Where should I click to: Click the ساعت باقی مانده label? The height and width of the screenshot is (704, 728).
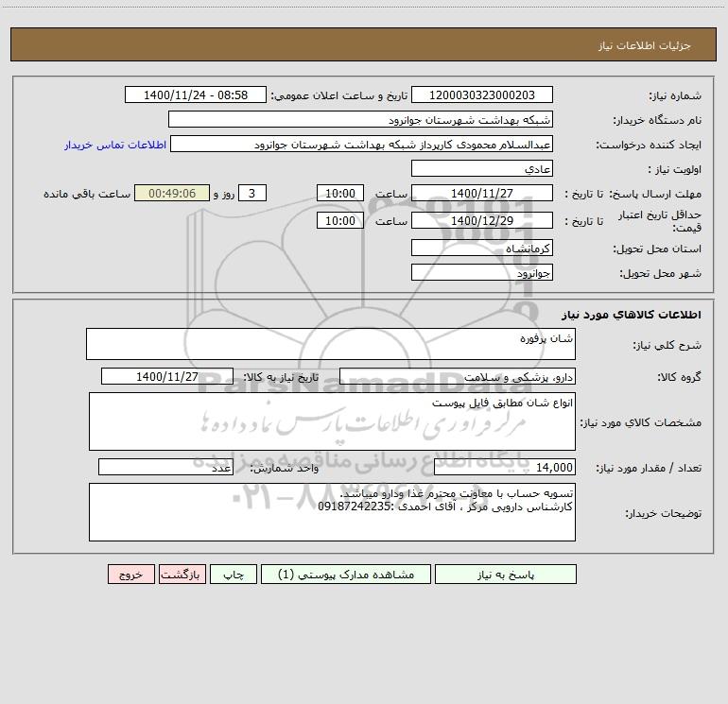coord(87,194)
